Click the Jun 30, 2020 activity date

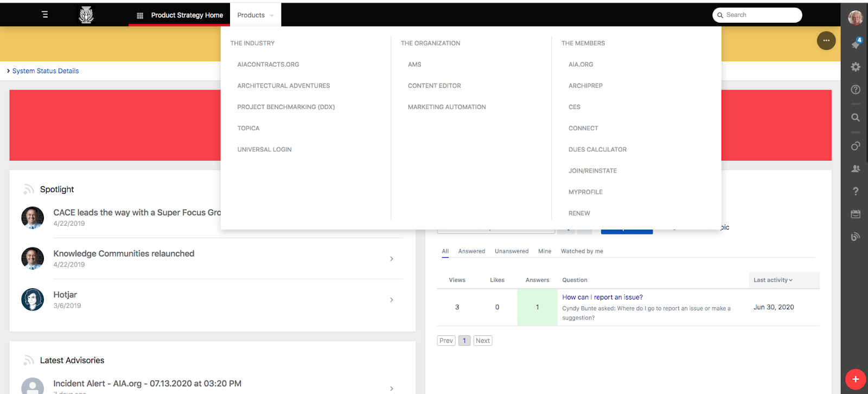tap(774, 307)
